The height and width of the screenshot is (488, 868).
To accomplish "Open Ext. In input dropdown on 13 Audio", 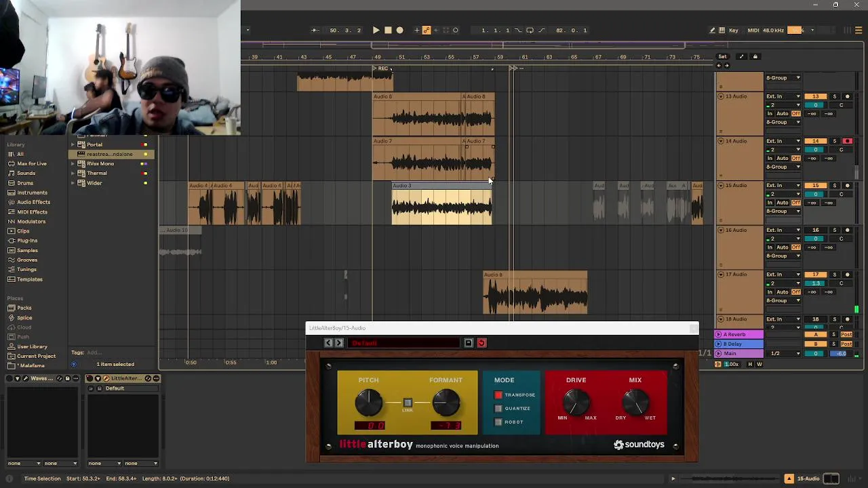I will pos(783,96).
